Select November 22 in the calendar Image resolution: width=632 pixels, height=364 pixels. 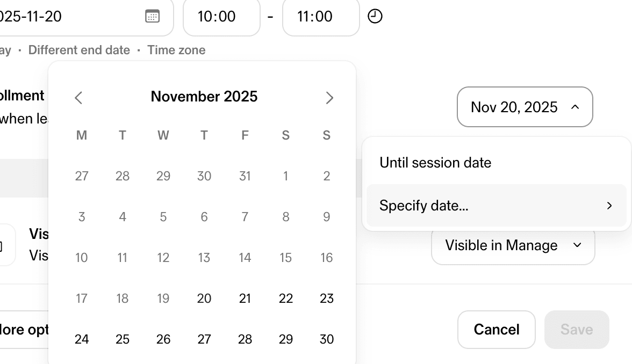pos(286,299)
